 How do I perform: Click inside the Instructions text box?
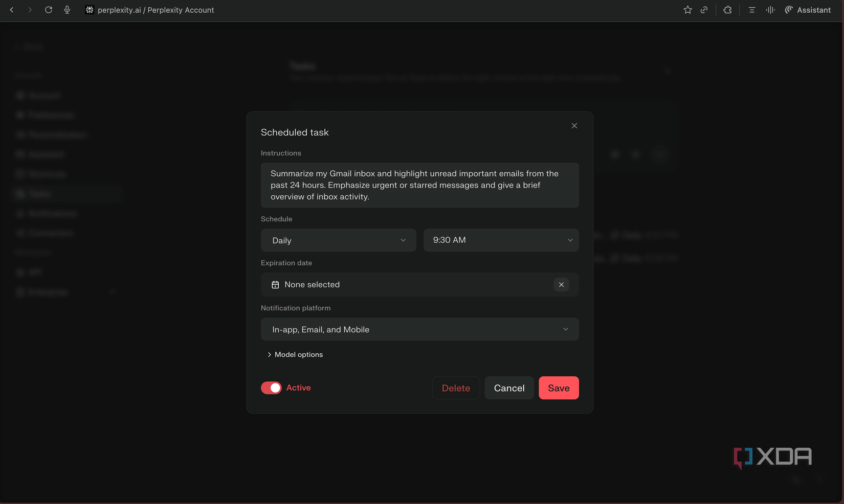pos(420,185)
